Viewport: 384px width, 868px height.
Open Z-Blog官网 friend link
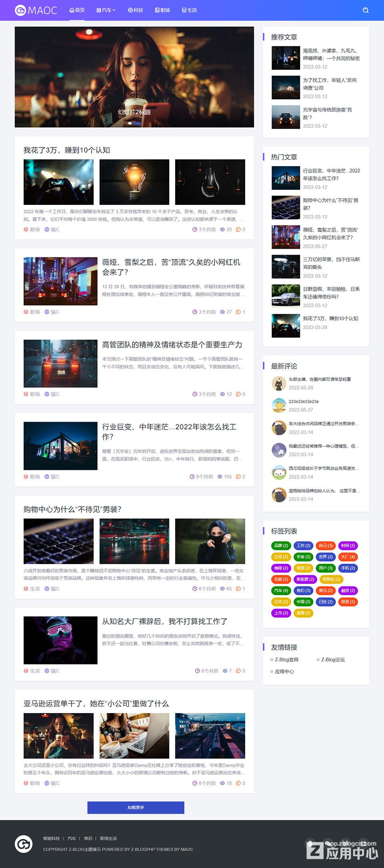pos(286,660)
